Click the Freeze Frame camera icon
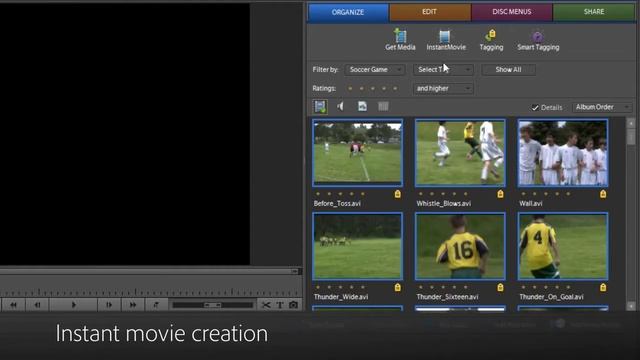The height and width of the screenshot is (360, 640). (x=293, y=305)
